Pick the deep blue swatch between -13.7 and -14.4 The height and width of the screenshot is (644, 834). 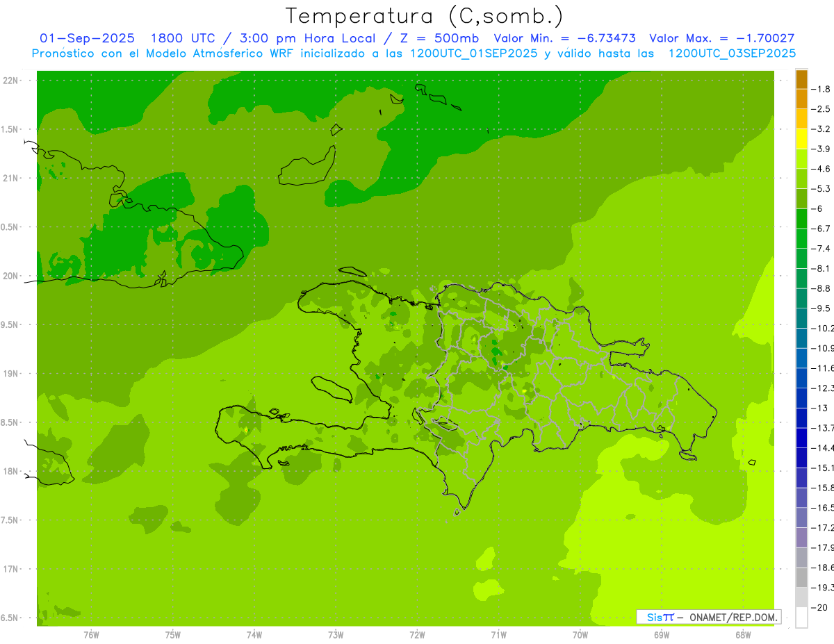click(801, 438)
